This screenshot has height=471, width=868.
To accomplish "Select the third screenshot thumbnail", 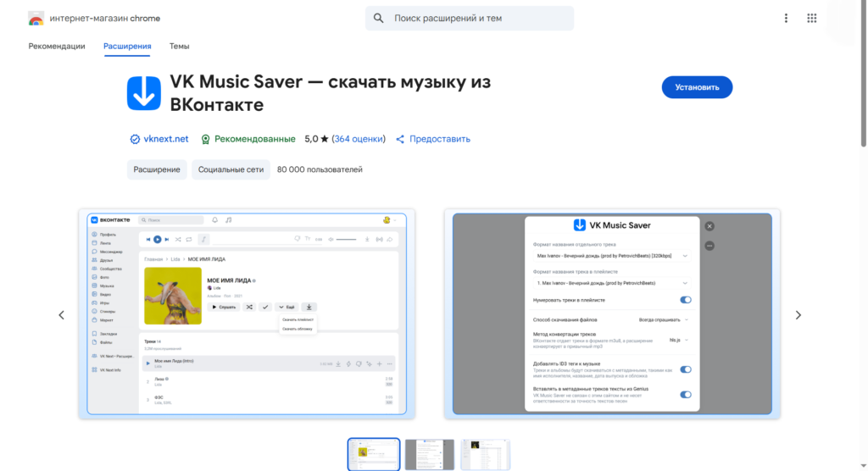I will coord(486,454).
